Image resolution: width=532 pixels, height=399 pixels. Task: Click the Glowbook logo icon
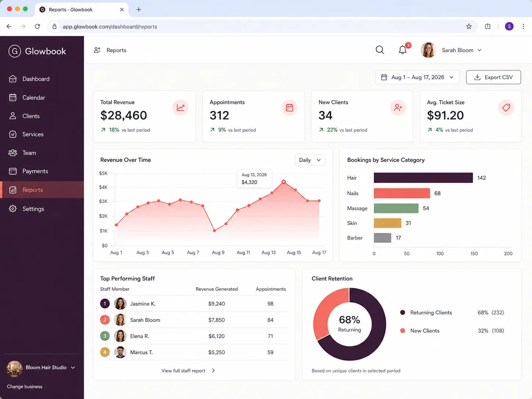15,51
